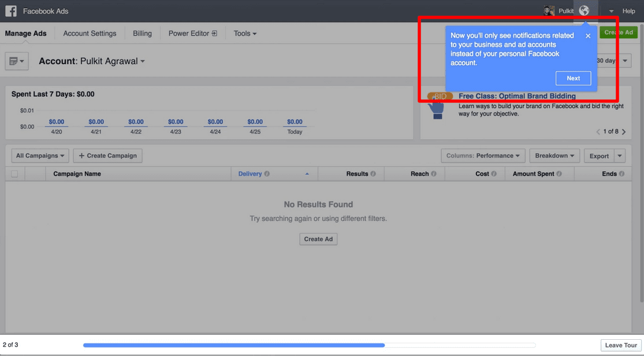The width and height of the screenshot is (644, 356).
Task: Go to next Free Class tip arrow
Action: [x=624, y=132]
